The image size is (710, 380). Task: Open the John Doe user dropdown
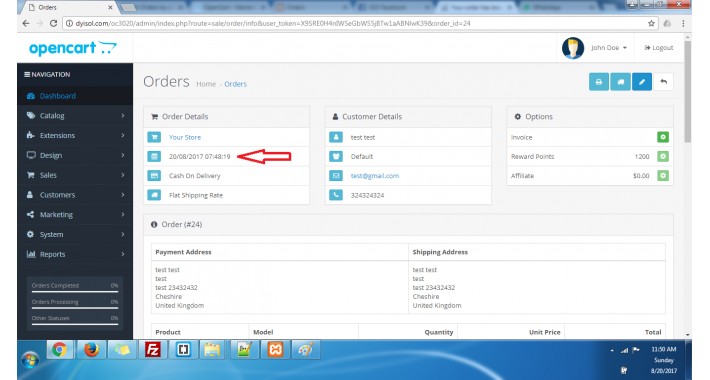coord(609,48)
